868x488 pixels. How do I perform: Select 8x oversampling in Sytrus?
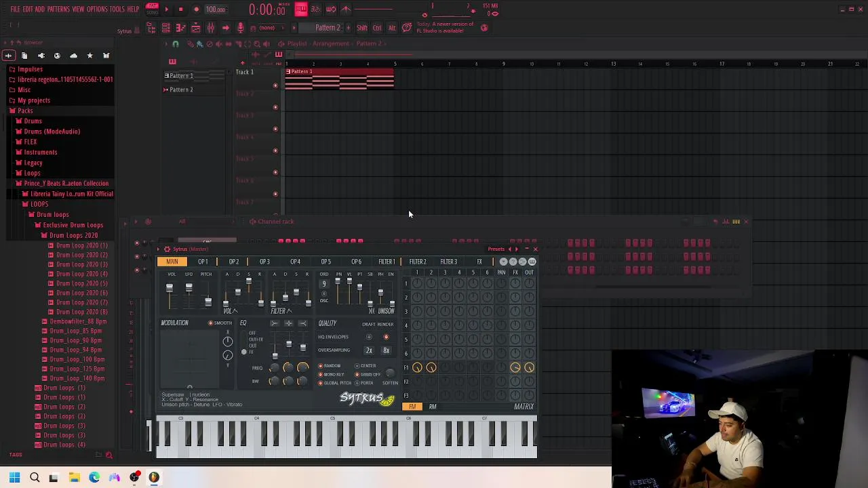(386, 350)
